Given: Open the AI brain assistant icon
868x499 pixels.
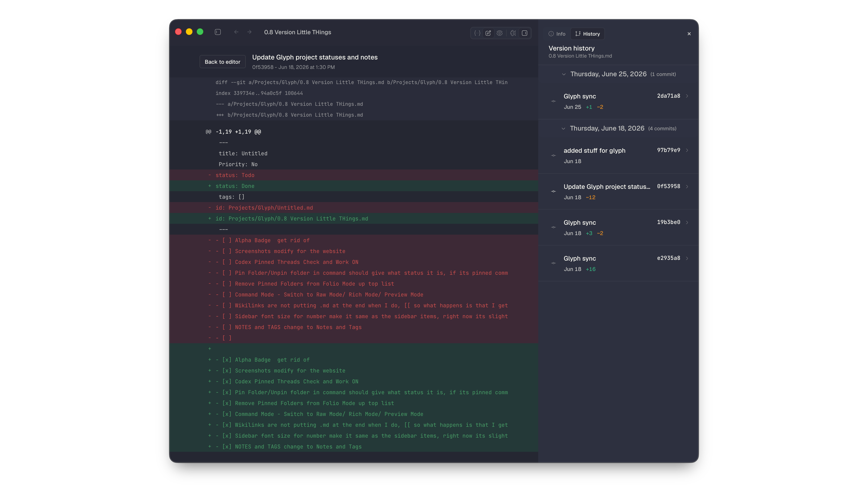Looking at the screenshot, I should click(513, 33).
